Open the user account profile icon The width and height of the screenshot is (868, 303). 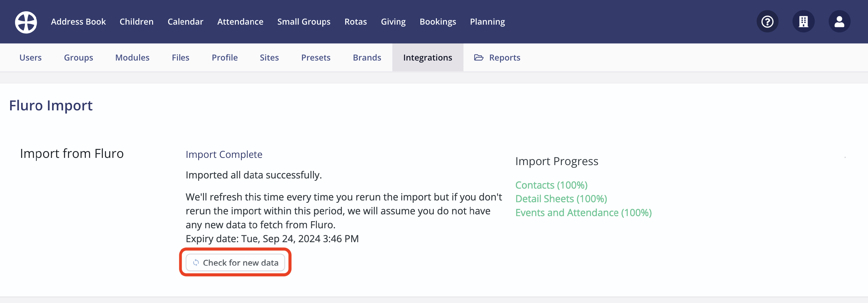pyautogui.click(x=839, y=21)
